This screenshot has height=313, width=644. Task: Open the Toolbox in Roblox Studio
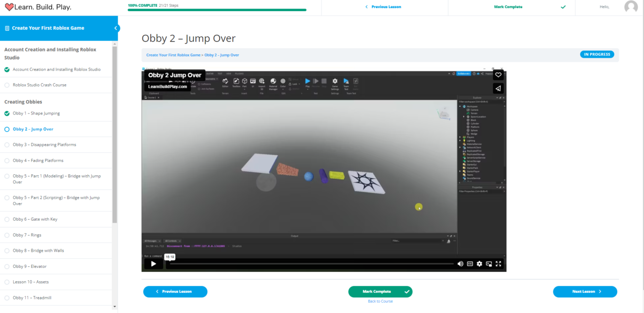(235, 82)
